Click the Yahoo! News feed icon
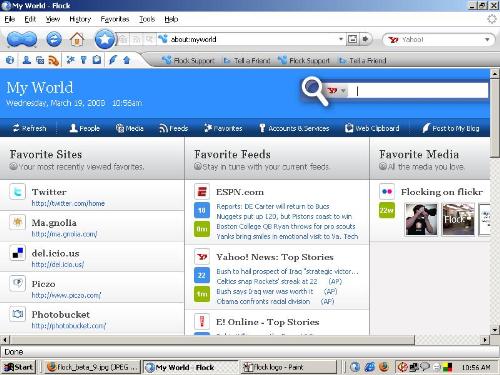Image resolution: width=500 pixels, height=375 pixels. click(202, 257)
